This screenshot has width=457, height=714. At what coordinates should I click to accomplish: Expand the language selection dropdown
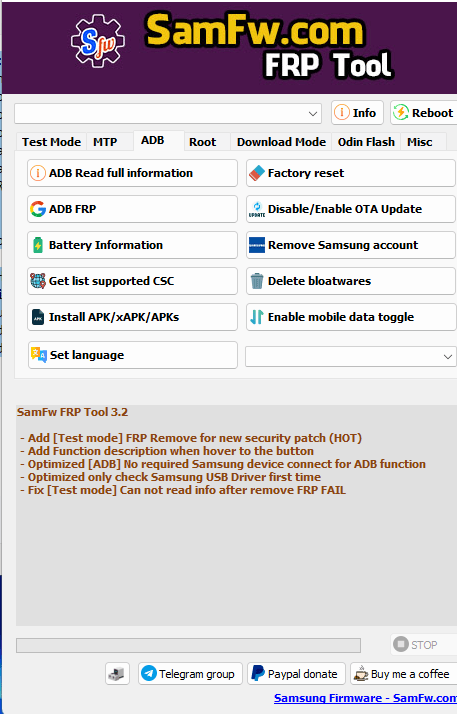point(350,357)
